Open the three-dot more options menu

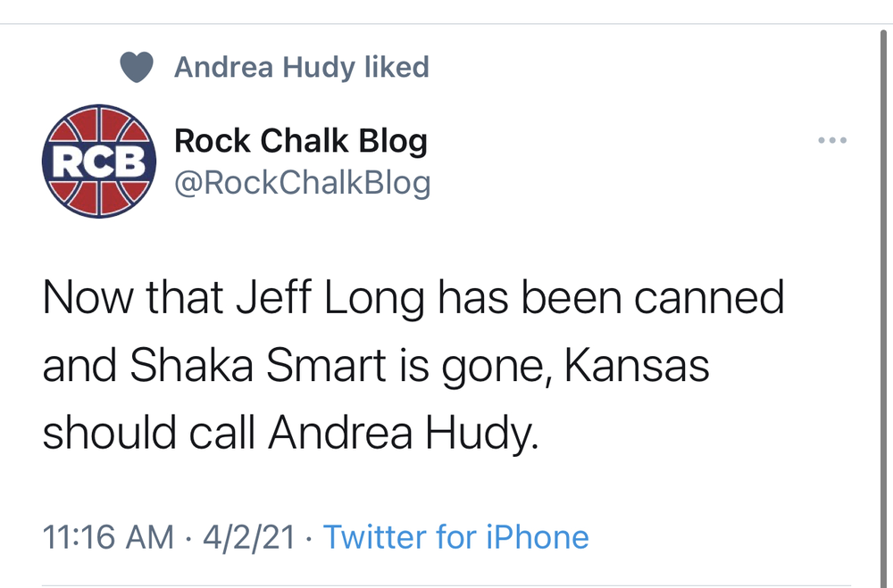[x=831, y=140]
